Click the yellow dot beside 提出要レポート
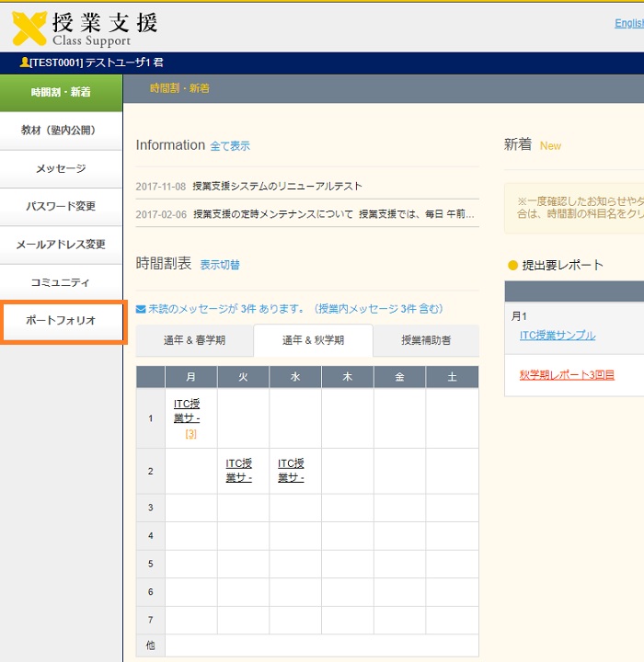644x662 pixels. click(x=512, y=266)
